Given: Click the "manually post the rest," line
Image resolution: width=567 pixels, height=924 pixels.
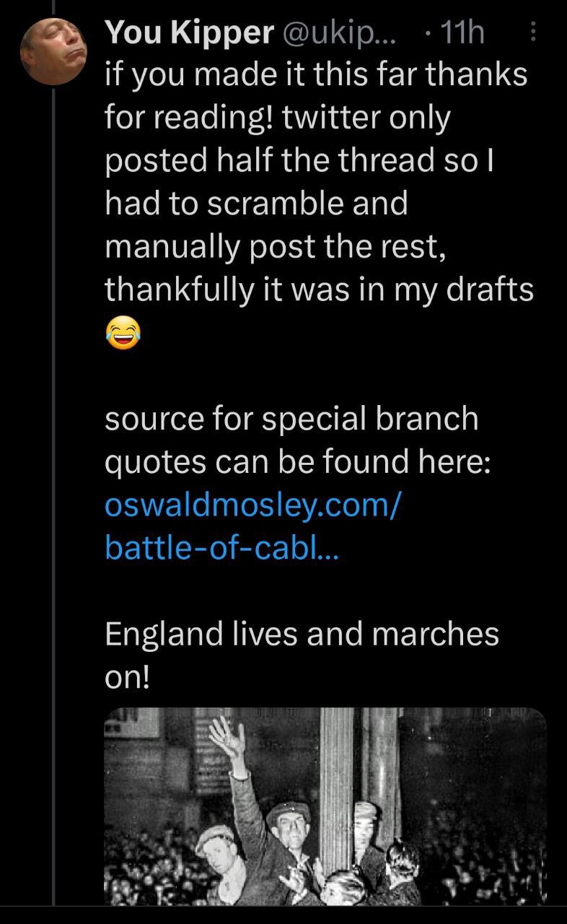Looking at the screenshot, I should [x=273, y=246].
